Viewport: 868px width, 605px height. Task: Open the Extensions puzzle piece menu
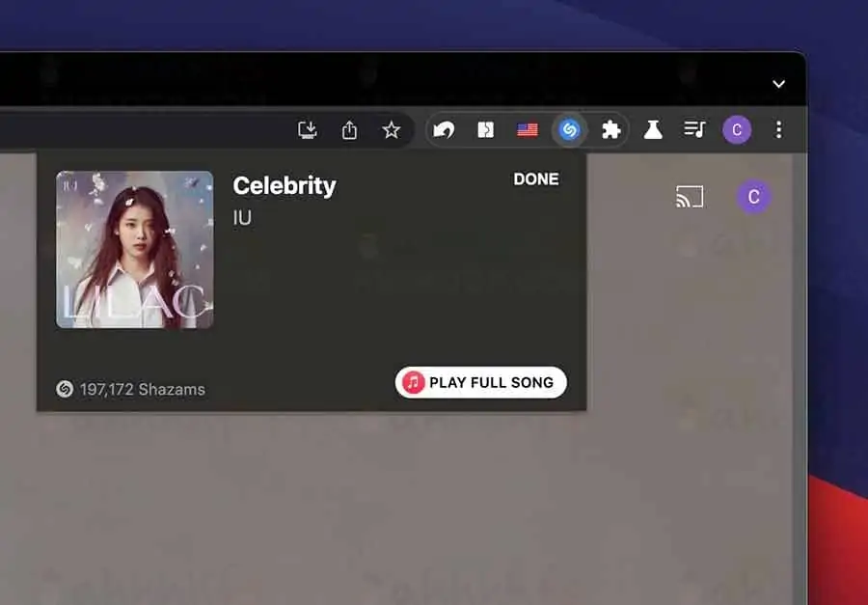[x=611, y=129]
